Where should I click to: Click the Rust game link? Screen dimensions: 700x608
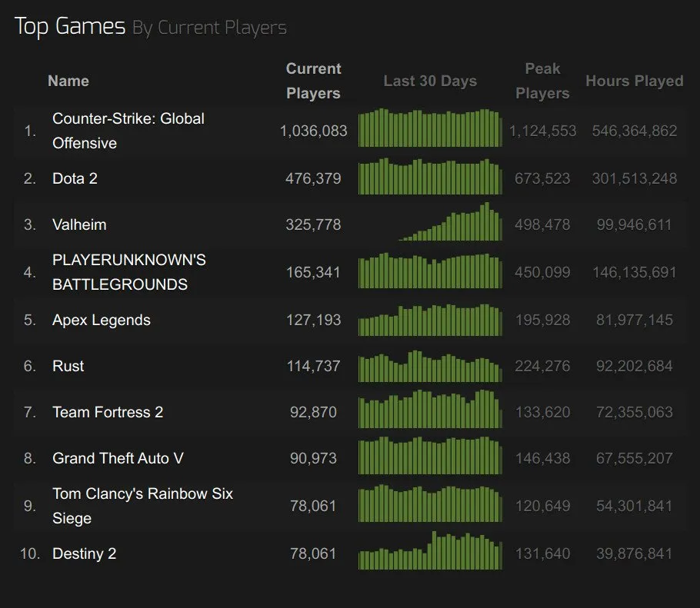68,366
